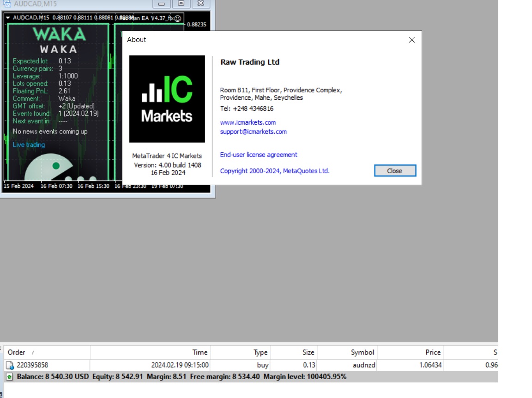Screen dimensions: 532x398
Task: Click the Free margin: 8 534.40 text
Action: pyautogui.click(x=225, y=377)
